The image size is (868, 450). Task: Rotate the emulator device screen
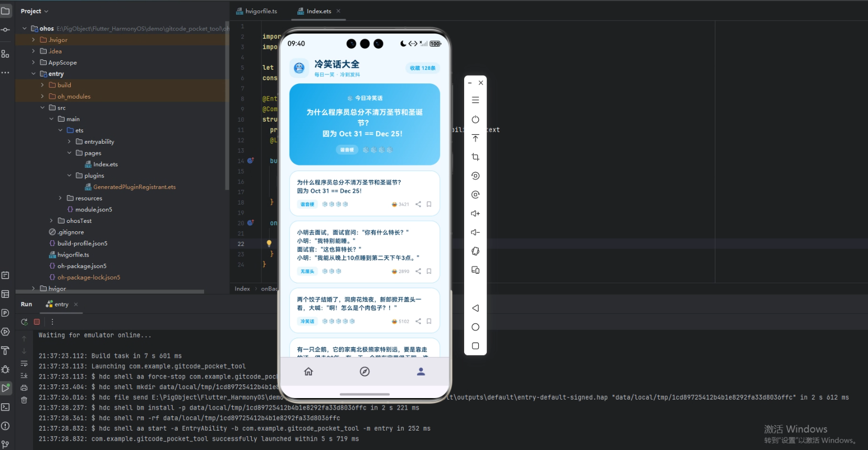click(x=475, y=251)
